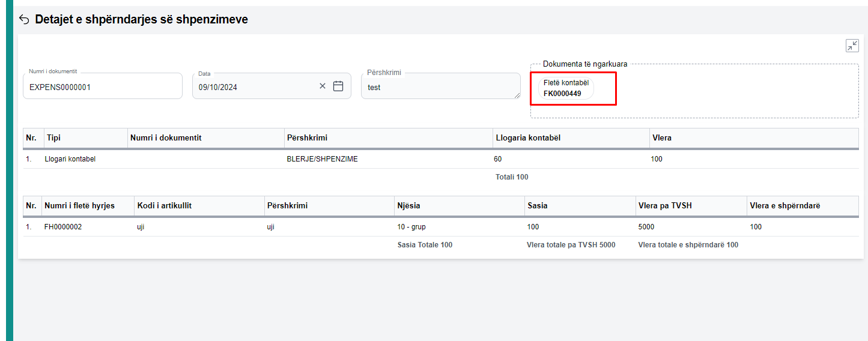Click the Vlera e shpërndarë column header
This screenshot has height=341, width=868.
click(x=785, y=206)
